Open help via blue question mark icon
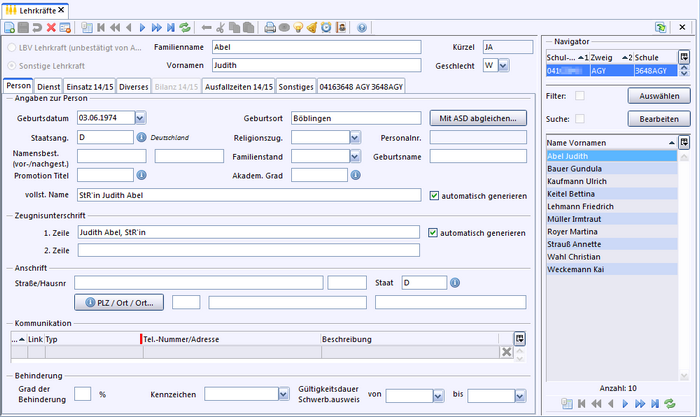The height and width of the screenshot is (417, 700). (361, 28)
